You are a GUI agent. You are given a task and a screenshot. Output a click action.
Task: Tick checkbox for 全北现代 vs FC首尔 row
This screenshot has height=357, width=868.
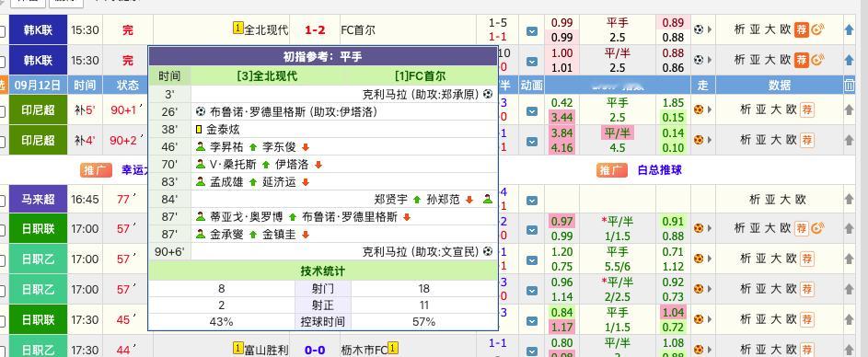pyautogui.click(x=2, y=32)
